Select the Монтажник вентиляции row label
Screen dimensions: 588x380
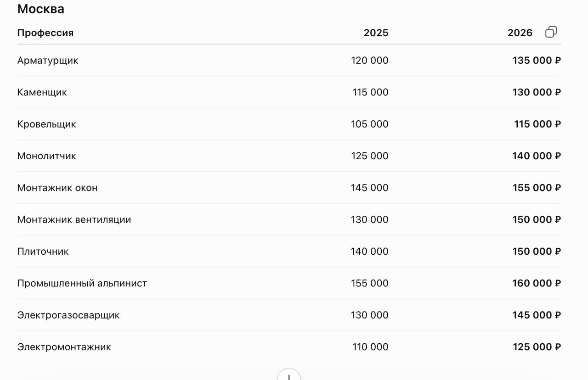tap(74, 219)
